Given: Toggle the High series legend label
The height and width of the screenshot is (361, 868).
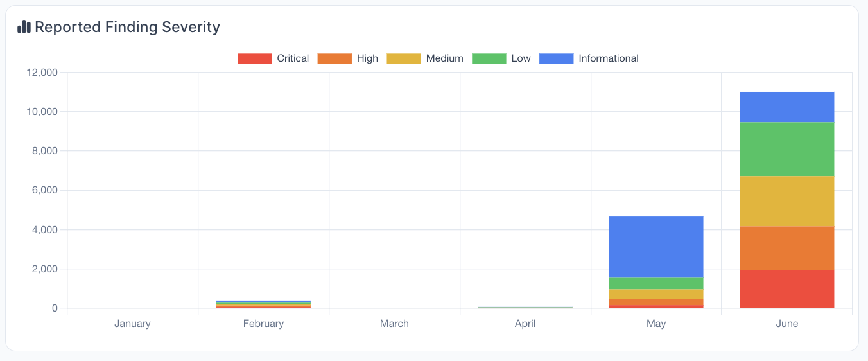Looking at the screenshot, I should pyautogui.click(x=367, y=58).
